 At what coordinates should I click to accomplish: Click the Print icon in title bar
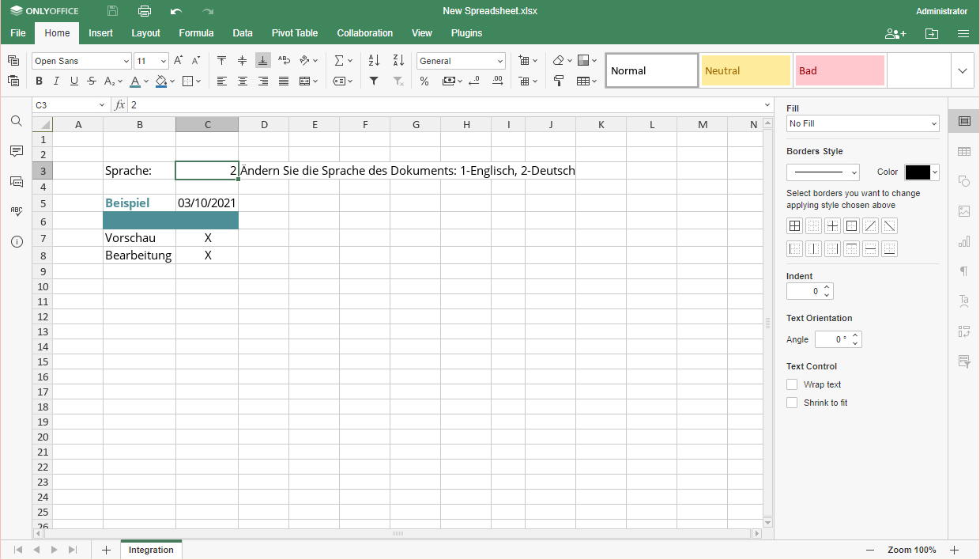(x=144, y=11)
